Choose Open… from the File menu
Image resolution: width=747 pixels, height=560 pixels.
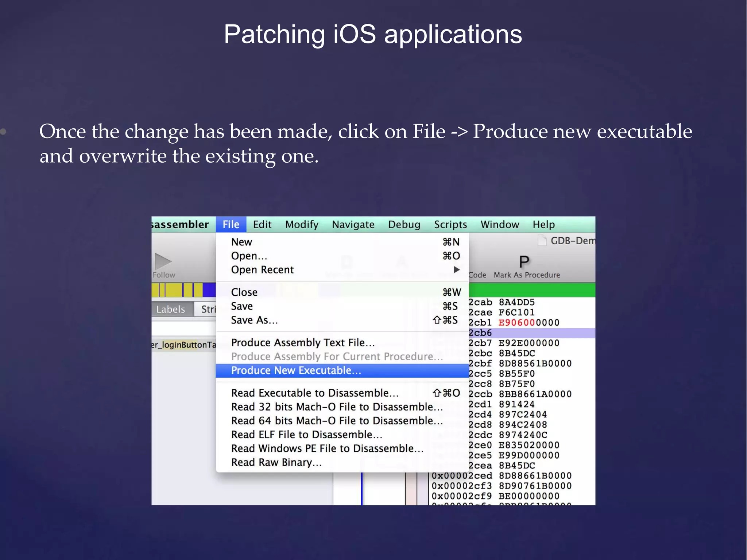click(342, 256)
